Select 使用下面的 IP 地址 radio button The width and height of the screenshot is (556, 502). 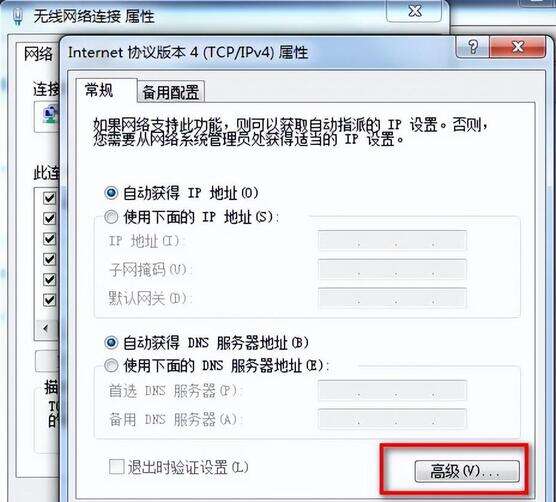[111, 217]
